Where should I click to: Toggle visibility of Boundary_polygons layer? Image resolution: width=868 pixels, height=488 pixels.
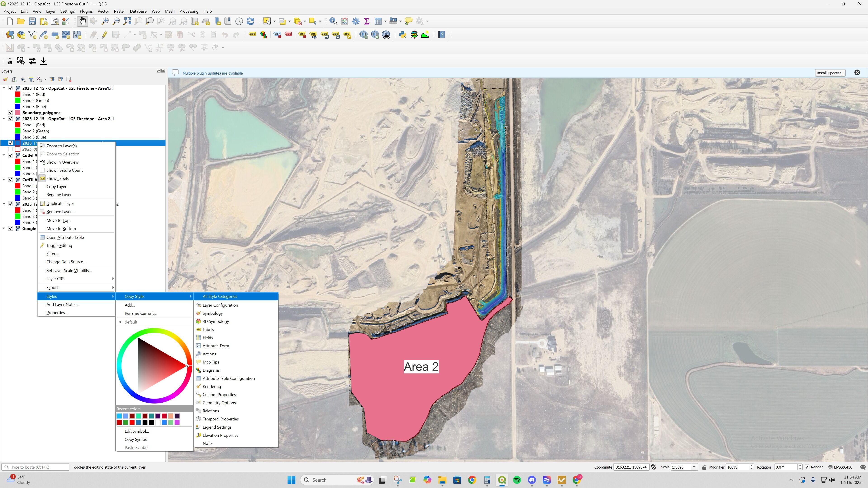(10, 113)
